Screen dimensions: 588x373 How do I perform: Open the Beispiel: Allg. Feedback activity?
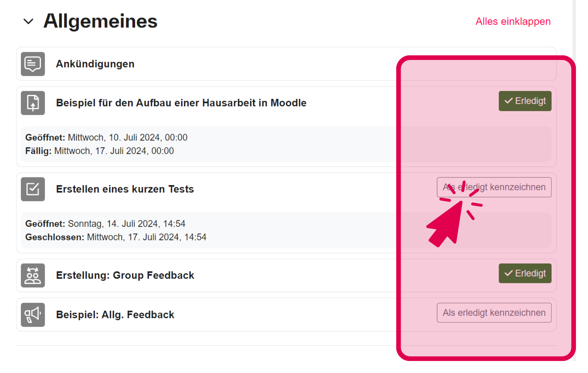(x=115, y=315)
